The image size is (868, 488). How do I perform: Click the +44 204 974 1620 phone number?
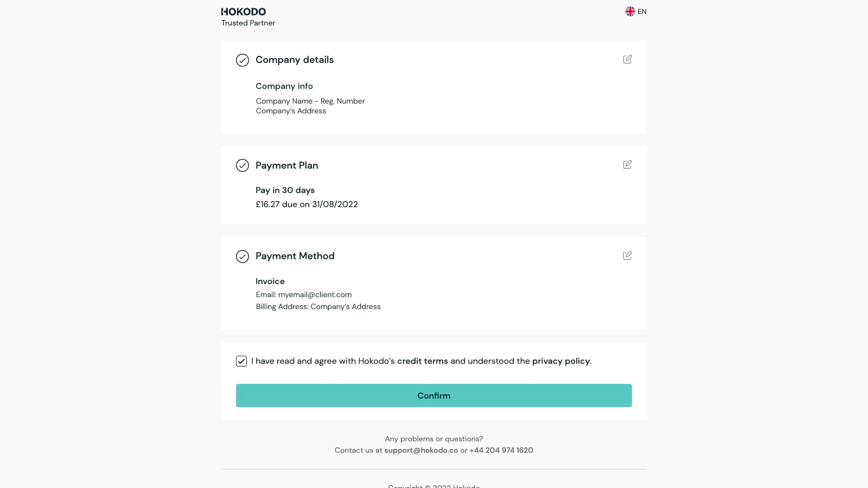pos(501,451)
